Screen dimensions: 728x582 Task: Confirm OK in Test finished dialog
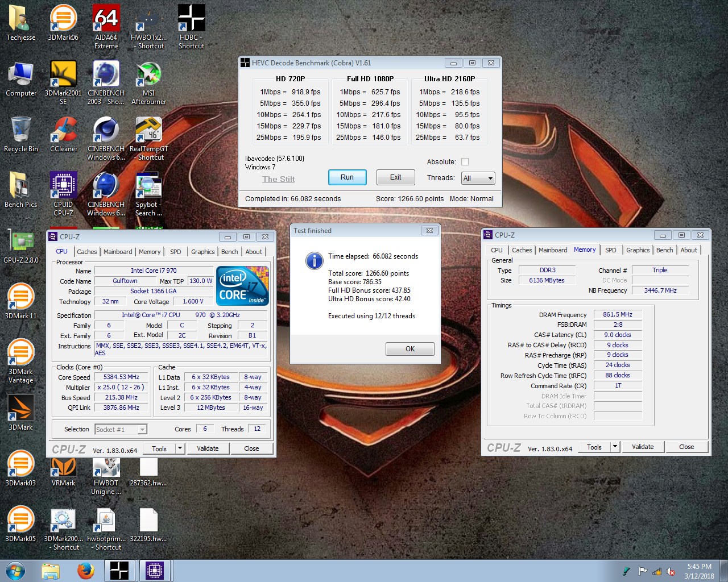coord(410,349)
